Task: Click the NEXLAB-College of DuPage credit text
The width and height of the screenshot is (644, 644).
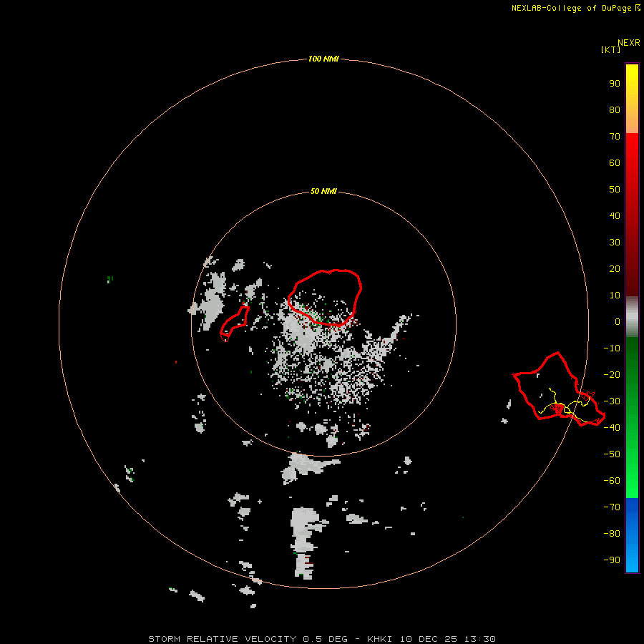Action: (575, 8)
